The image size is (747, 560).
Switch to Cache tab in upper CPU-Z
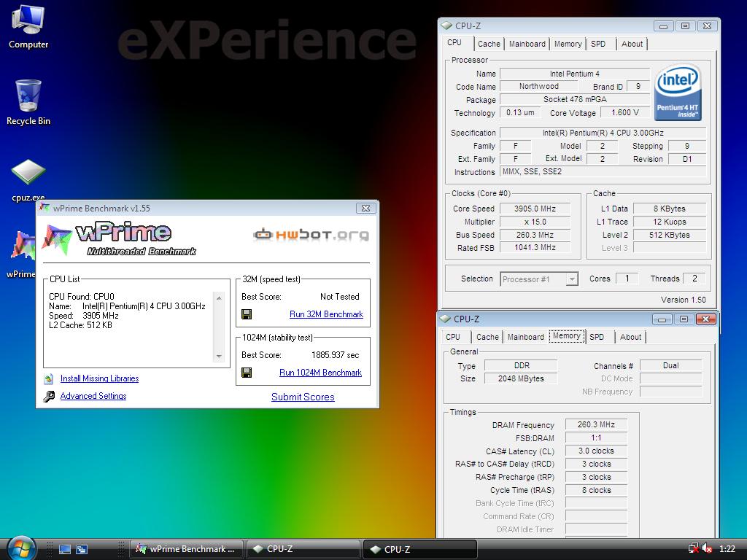pos(489,44)
